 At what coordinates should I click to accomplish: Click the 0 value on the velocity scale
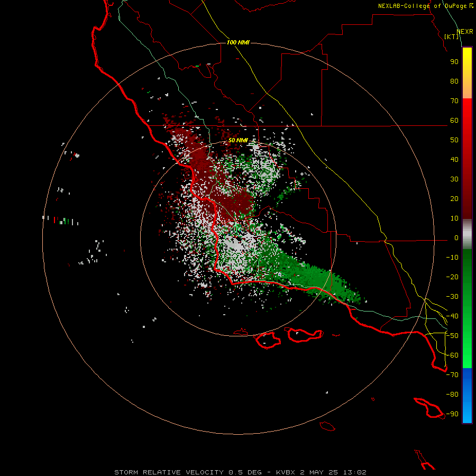456,237
